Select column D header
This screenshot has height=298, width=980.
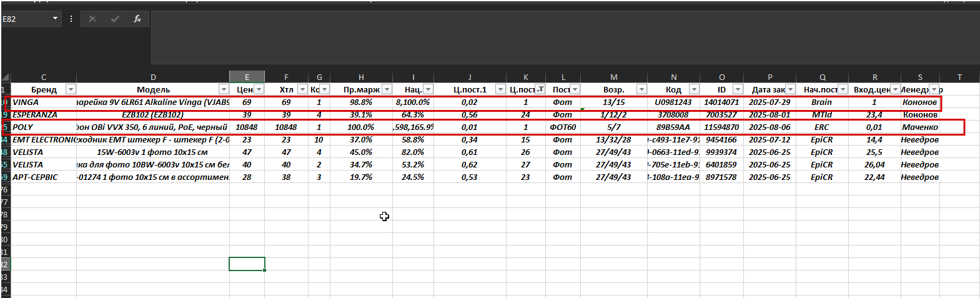click(x=153, y=77)
